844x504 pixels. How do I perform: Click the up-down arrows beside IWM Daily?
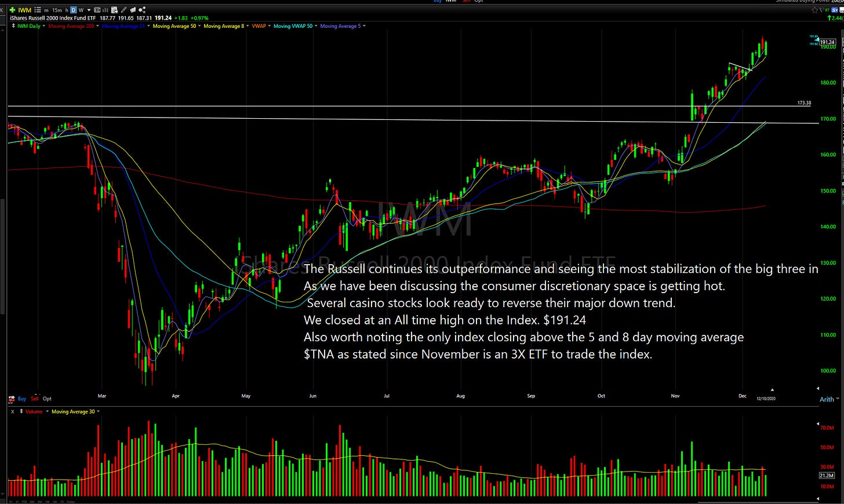(x=13, y=26)
